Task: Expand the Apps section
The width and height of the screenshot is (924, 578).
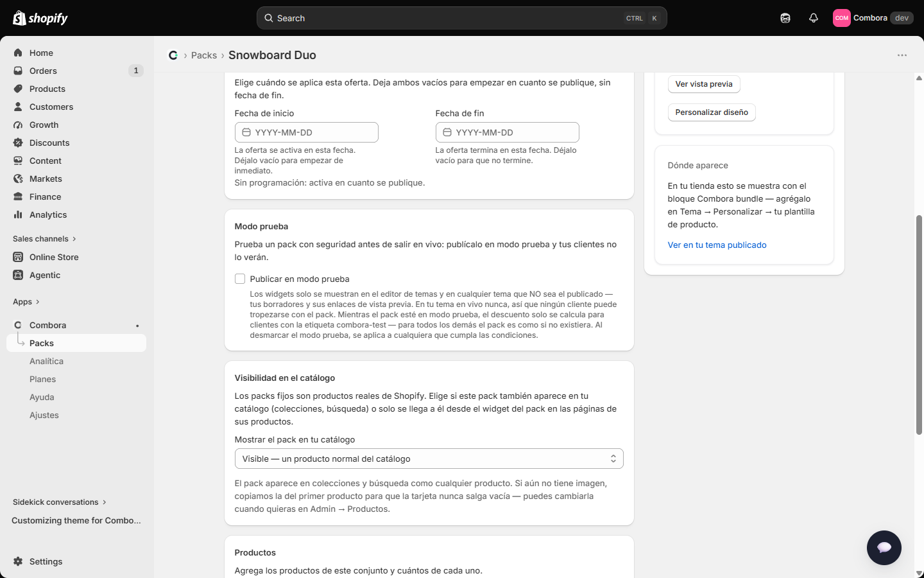Action: point(26,302)
